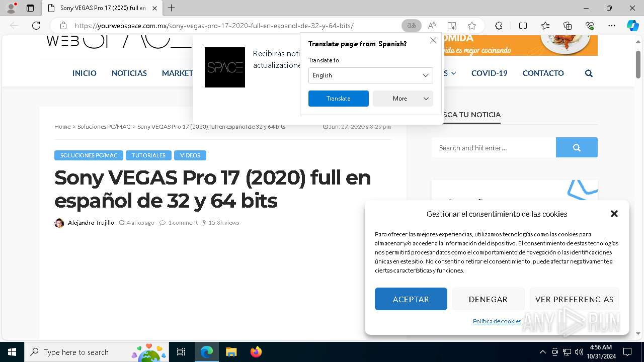Open the read aloud icon
Screen dimensions: 644x362
tap(432, 26)
